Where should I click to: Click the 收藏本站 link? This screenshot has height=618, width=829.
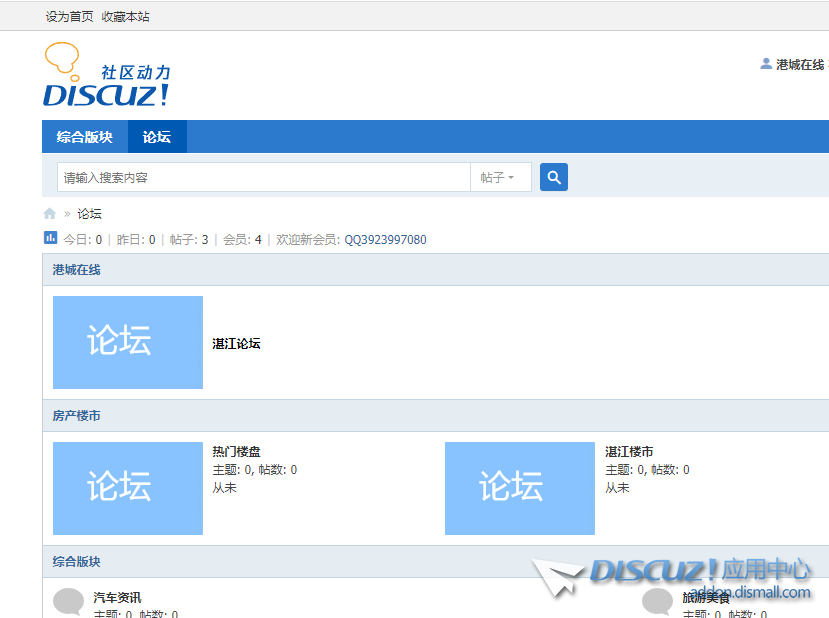[125, 16]
